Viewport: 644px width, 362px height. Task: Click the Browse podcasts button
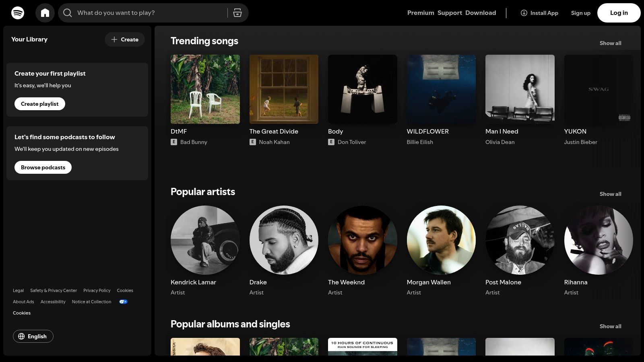(43, 167)
